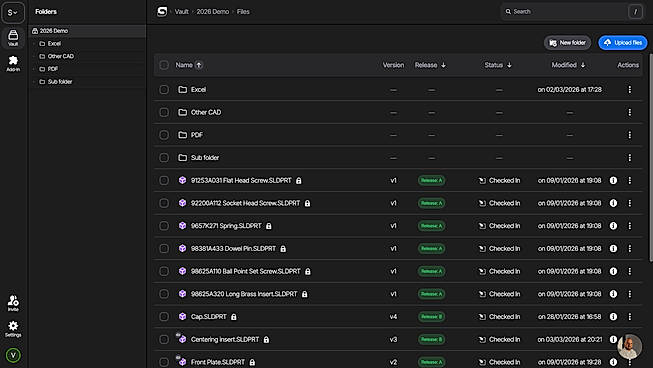Check the PDF folder row checkbox
The width and height of the screenshot is (653, 368).
coord(164,135)
